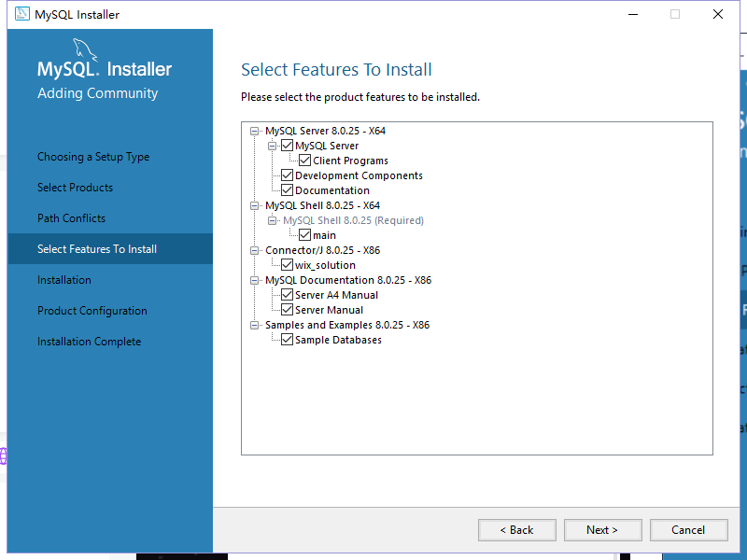This screenshot has height=560, width=747.
Task: Go to the Select Products step
Action: 76,188
